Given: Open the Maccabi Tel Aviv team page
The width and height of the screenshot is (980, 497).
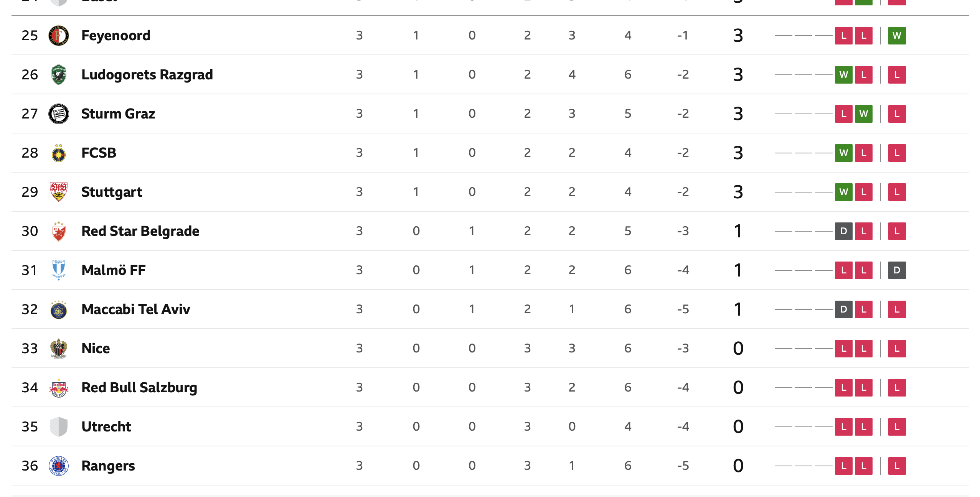Looking at the screenshot, I should [x=135, y=309].
